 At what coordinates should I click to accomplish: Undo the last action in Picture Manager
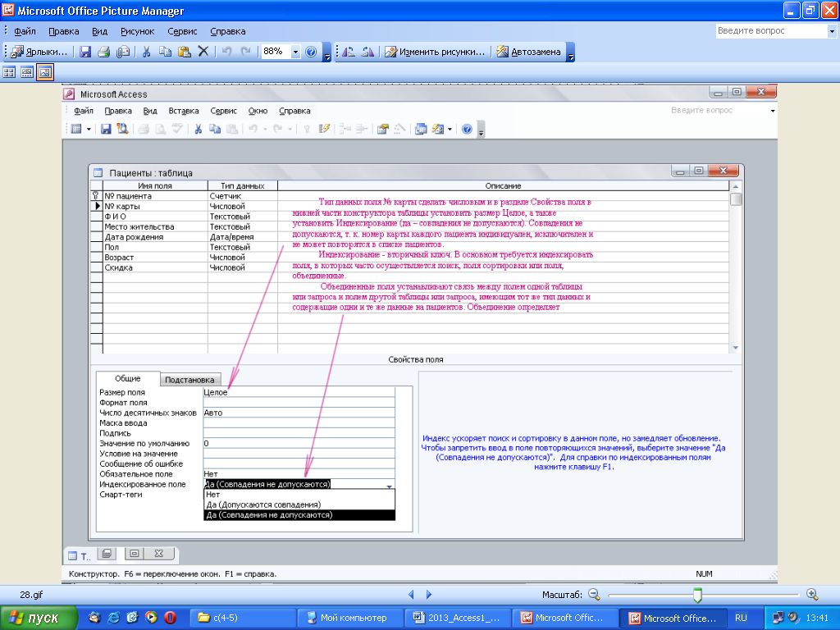[226, 52]
